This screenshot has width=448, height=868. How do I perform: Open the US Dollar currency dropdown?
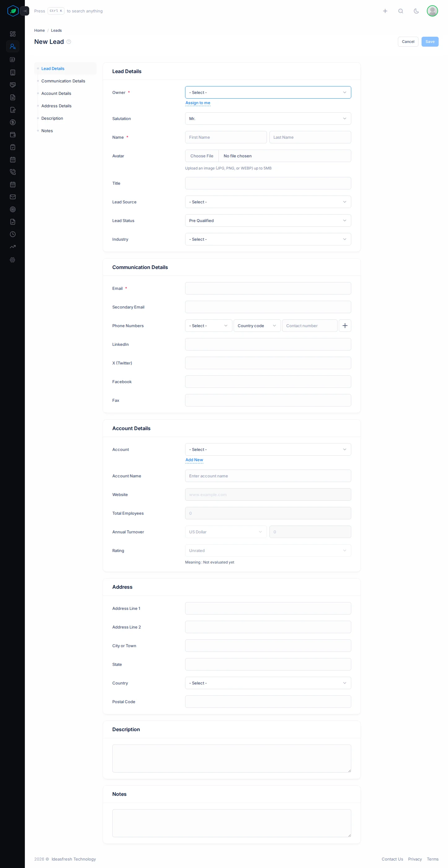pyautogui.click(x=226, y=532)
